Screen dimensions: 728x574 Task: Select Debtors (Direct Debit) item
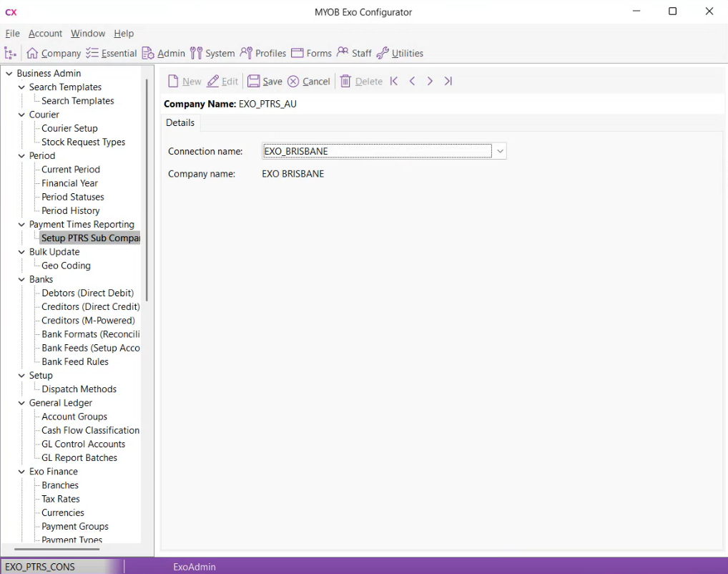click(x=88, y=293)
